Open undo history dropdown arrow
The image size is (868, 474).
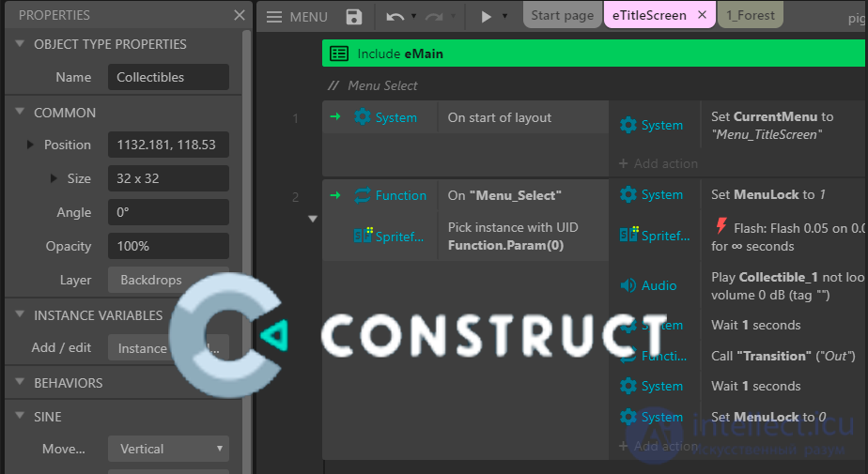[413, 16]
